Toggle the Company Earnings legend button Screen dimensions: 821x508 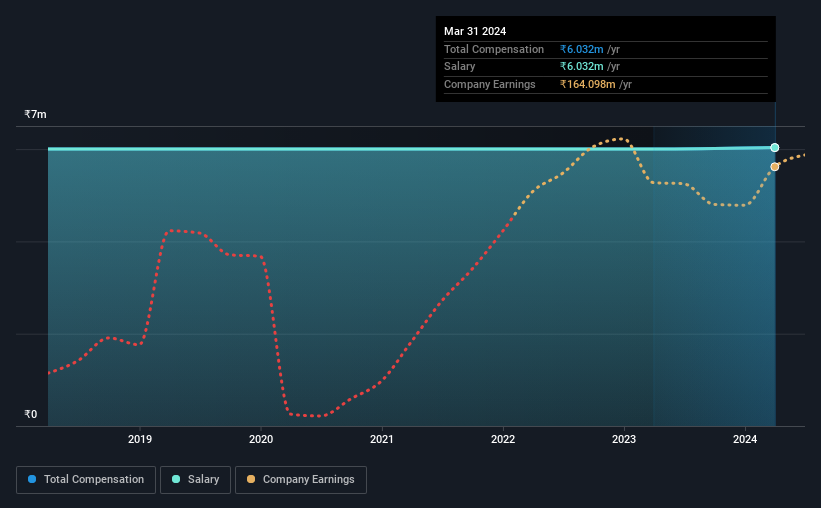(x=301, y=480)
